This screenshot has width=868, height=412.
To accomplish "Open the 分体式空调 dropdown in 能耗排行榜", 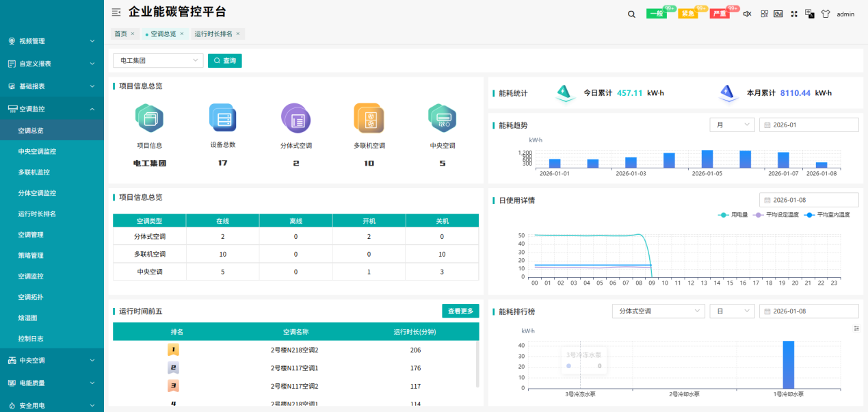I will tap(657, 311).
